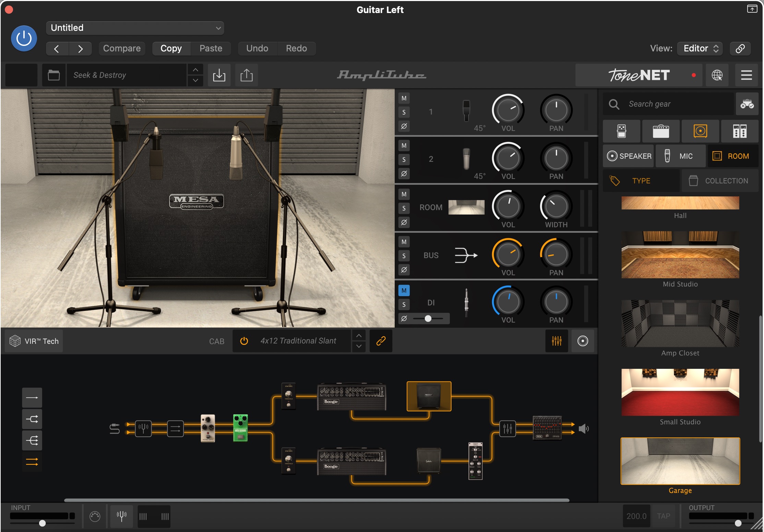The image size is (764, 532).
Task: Unmute the DI channel
Action: pyautogui.click(x=404, y=290)
